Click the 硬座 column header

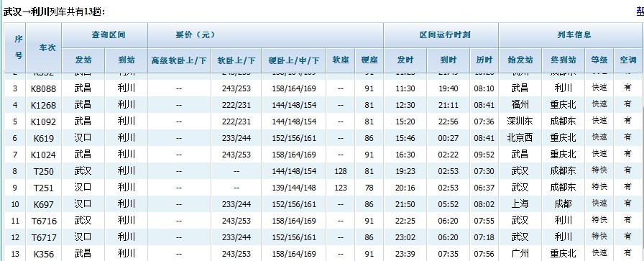coord(369,60)
